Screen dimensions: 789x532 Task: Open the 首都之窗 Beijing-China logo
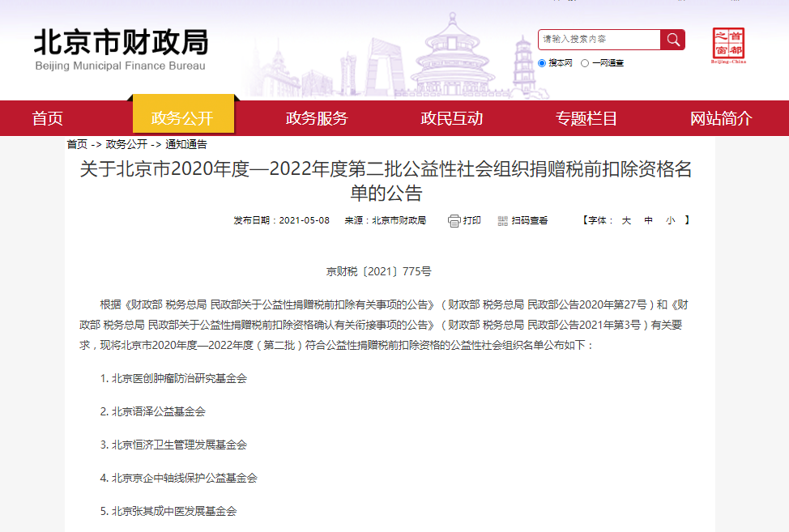point(728,45)
